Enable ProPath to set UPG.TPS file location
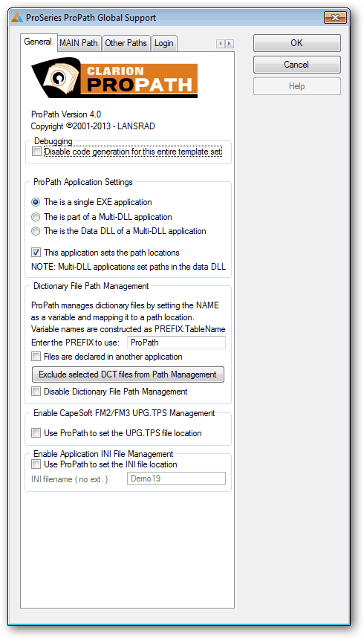This screenshot has height=639, width=364. tap(36, 432)
